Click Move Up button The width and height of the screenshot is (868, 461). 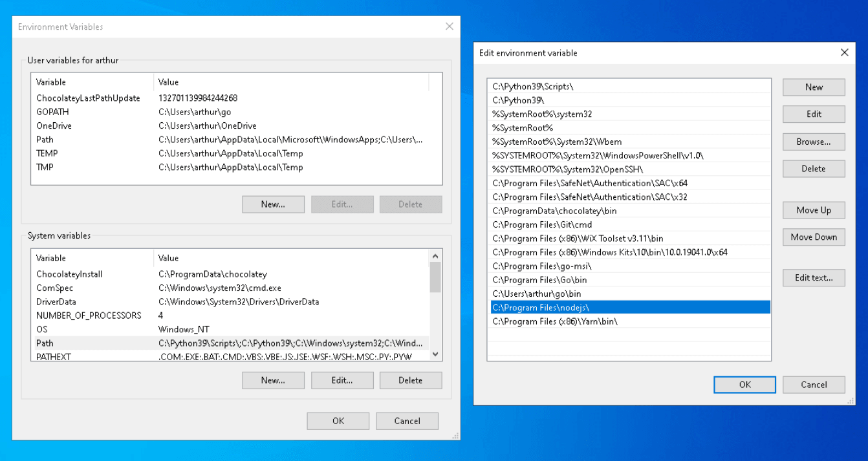pos(813,210)
